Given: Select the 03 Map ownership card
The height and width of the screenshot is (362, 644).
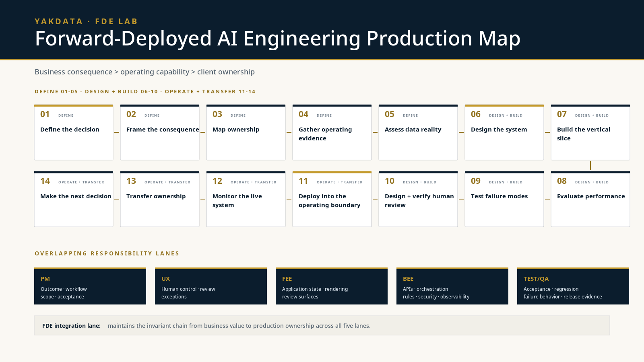Looking at the screenshot, I should 246,132.
